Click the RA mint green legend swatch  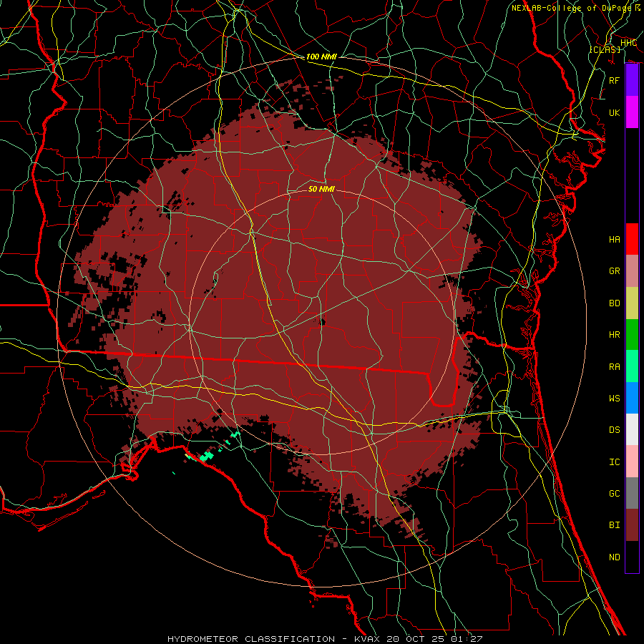632,366
